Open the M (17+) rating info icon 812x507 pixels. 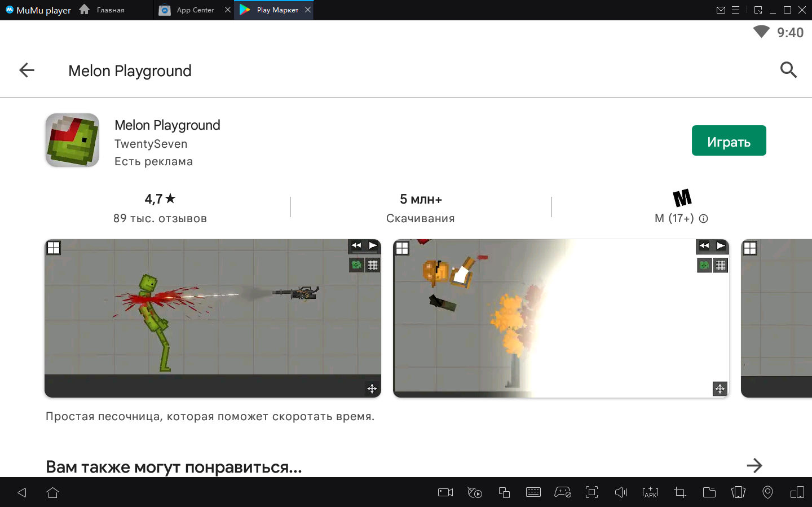pyautogui.click(x=703, y=219)
